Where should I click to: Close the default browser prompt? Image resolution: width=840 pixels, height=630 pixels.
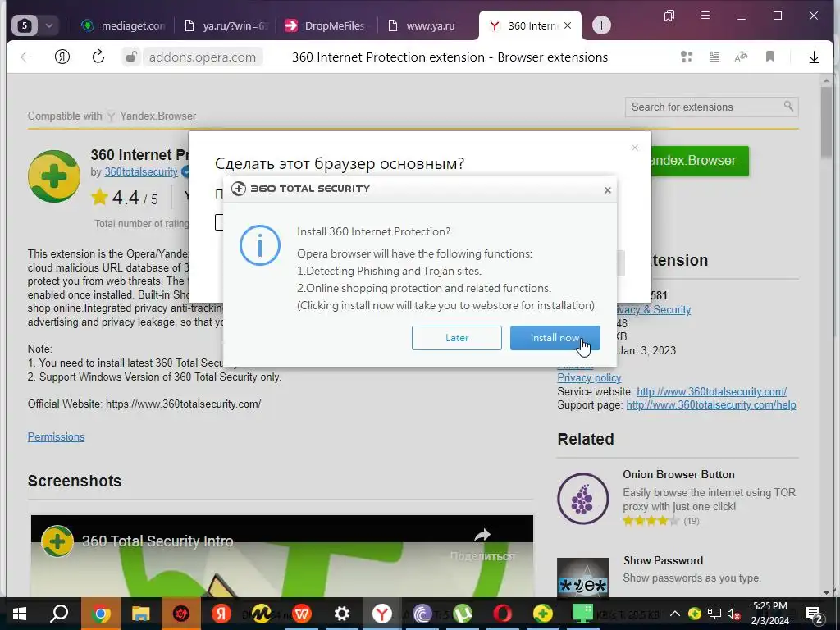click(x=635, y=148)
